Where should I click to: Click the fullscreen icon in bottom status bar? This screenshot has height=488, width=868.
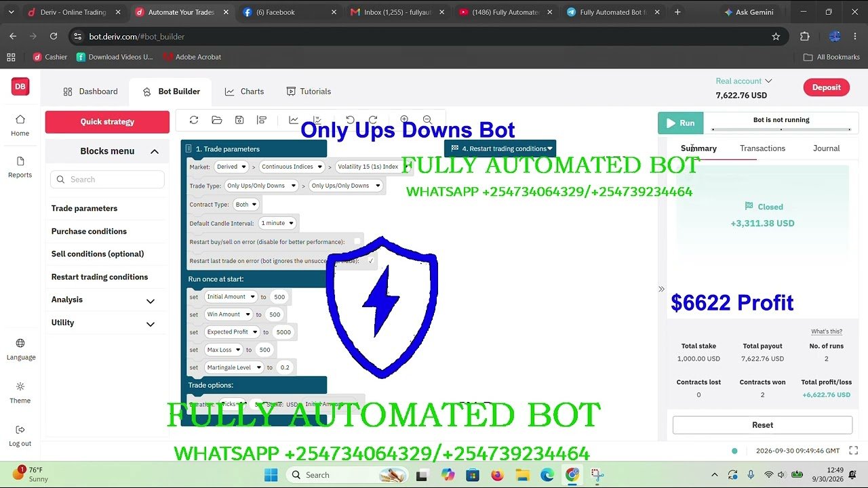(853, 451)
